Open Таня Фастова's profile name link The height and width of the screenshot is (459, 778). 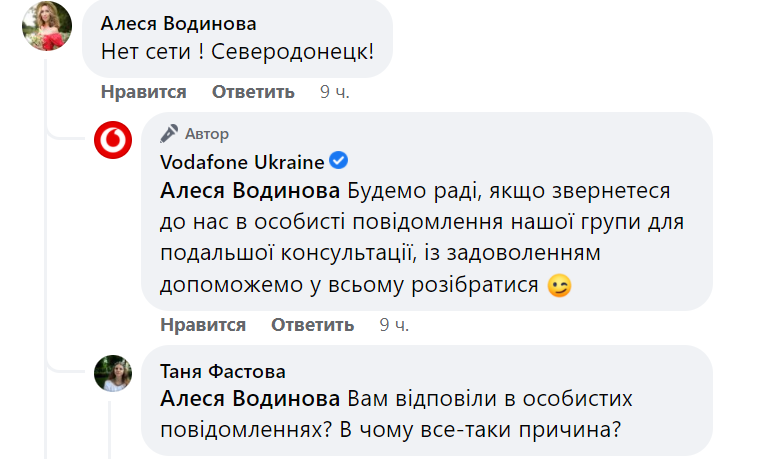222,371
